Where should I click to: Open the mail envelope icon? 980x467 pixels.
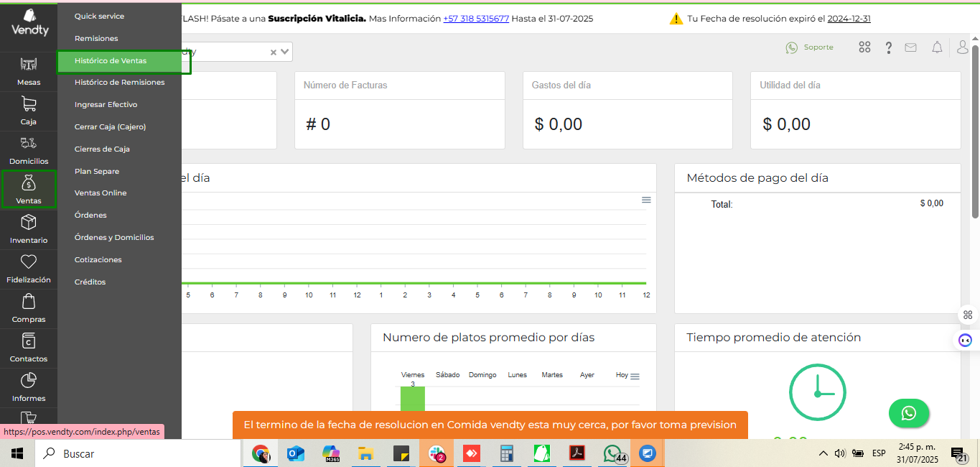pos(910,47)
